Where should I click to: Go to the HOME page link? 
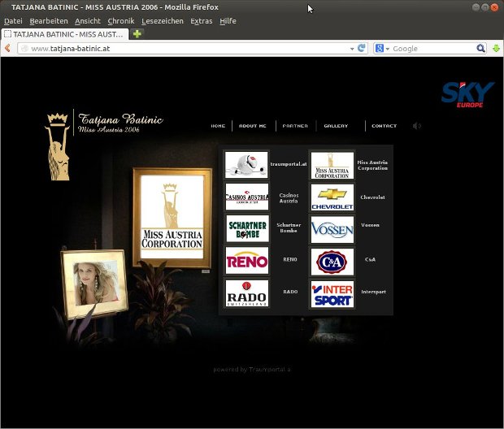click(x=218, y=126)
